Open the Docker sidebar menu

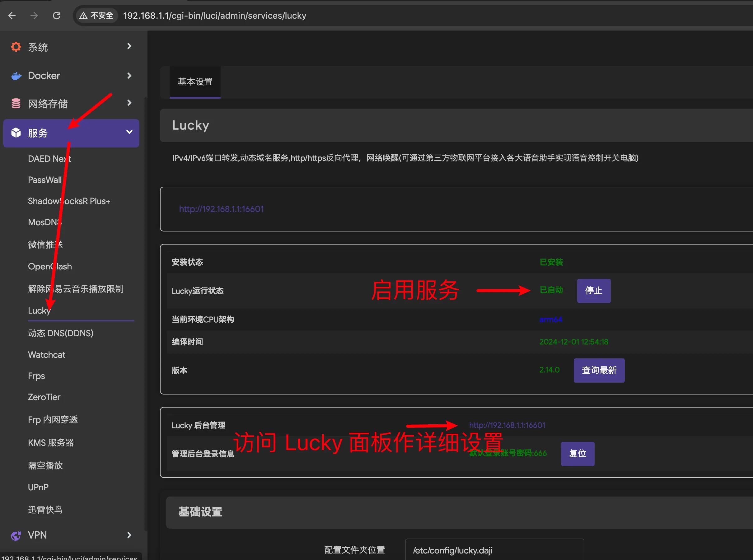(71, 76)
